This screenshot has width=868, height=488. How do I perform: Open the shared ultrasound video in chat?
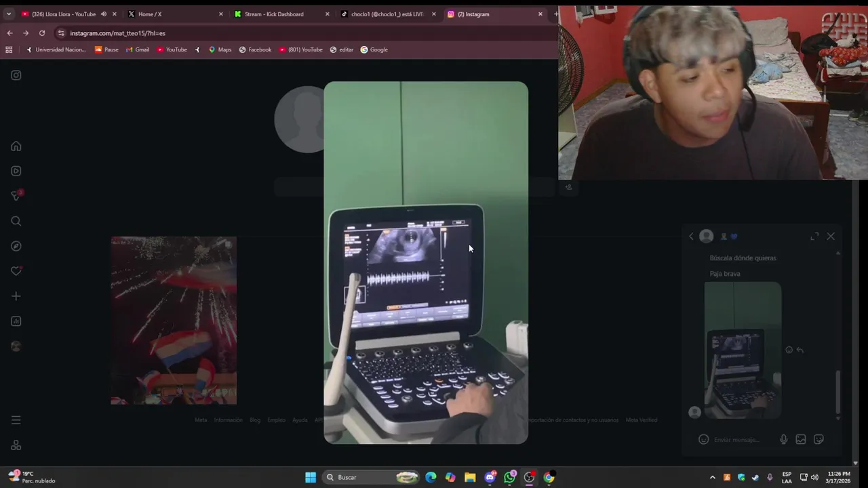(743, 350)
